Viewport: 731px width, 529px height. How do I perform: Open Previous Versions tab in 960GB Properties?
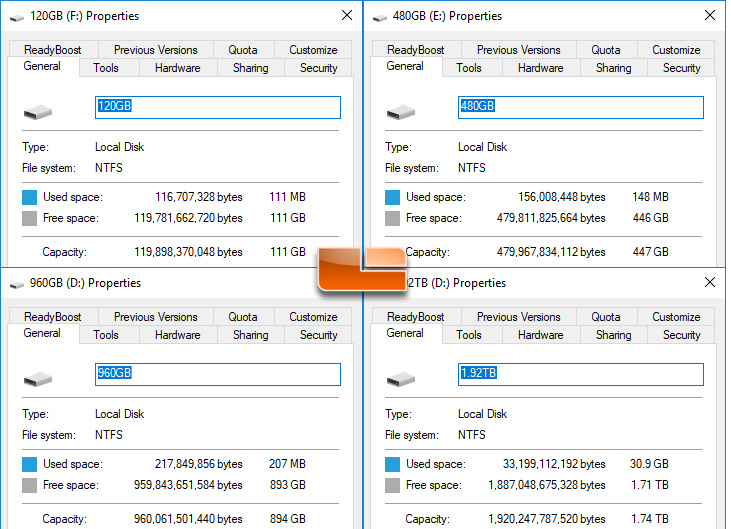click(x=156, y=317)
